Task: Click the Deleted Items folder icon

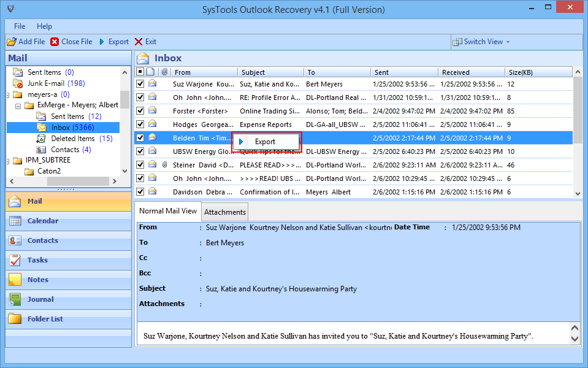Action: 41,139
